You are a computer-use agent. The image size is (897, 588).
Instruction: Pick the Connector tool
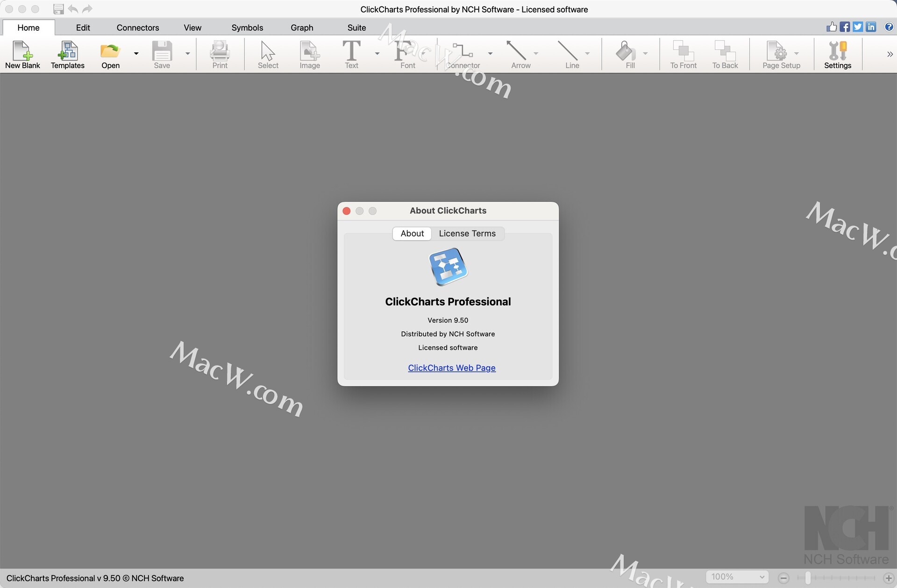pyautogui.click(x=463, y=55)
